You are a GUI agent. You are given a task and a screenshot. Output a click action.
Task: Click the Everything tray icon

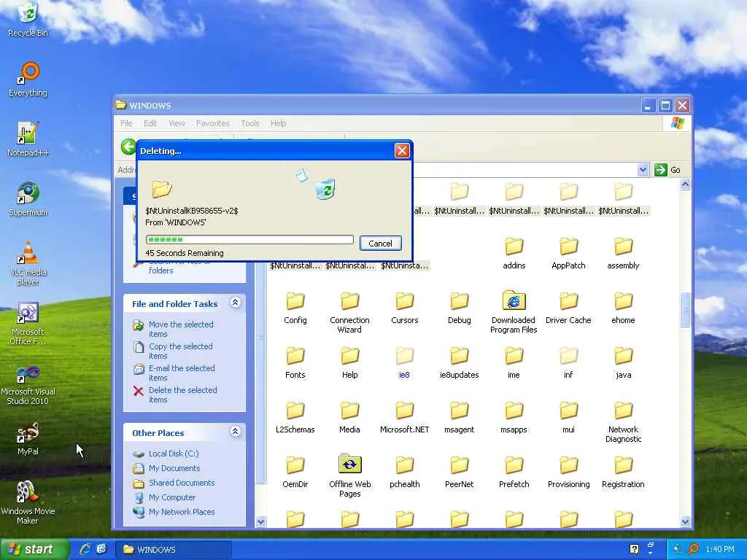tap(694, 549)
